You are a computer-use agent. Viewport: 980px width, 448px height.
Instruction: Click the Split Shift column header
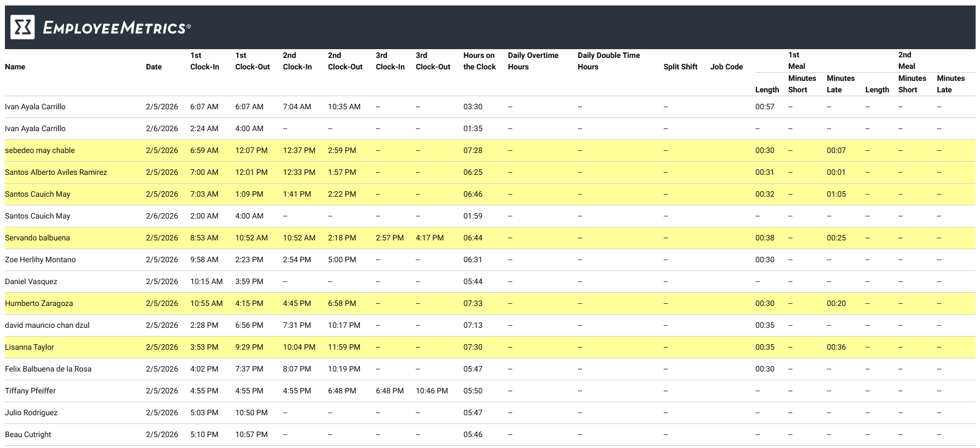click(680, 67)
